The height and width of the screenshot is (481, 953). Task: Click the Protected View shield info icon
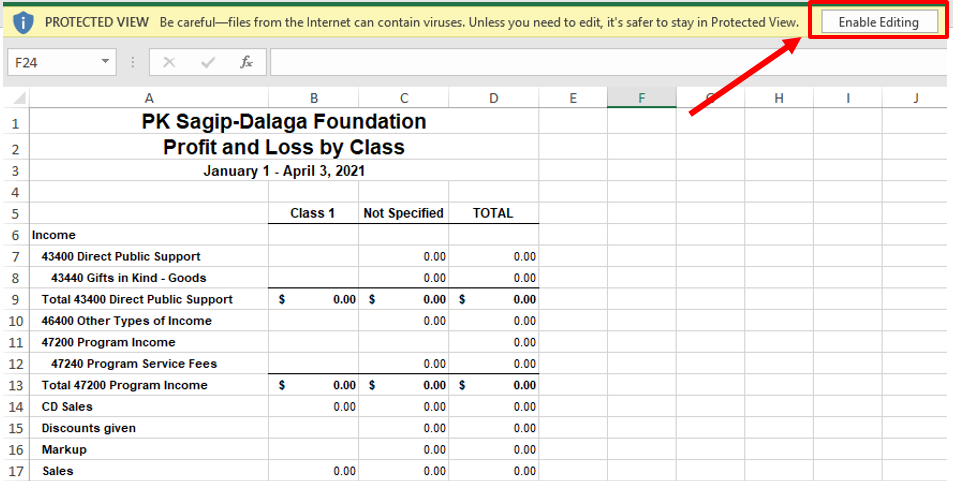pos(23,22)
